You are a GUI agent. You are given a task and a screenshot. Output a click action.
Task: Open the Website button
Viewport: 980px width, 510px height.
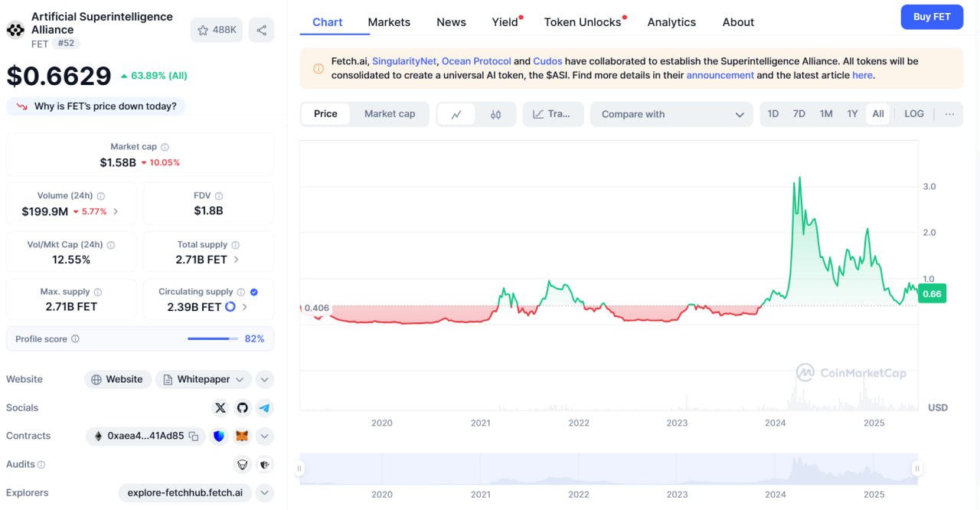pos(118,379)
